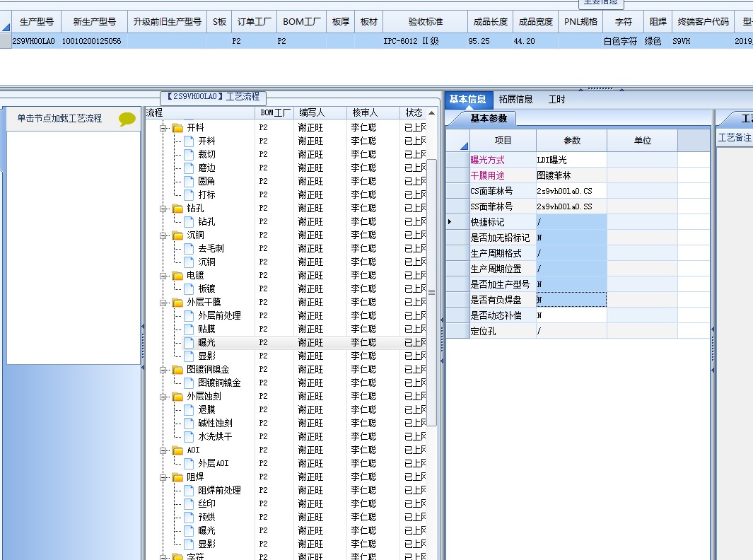Viewport: 753px width, 560px height.
Task: Click the 成品长度 column header
Action: 490,22
